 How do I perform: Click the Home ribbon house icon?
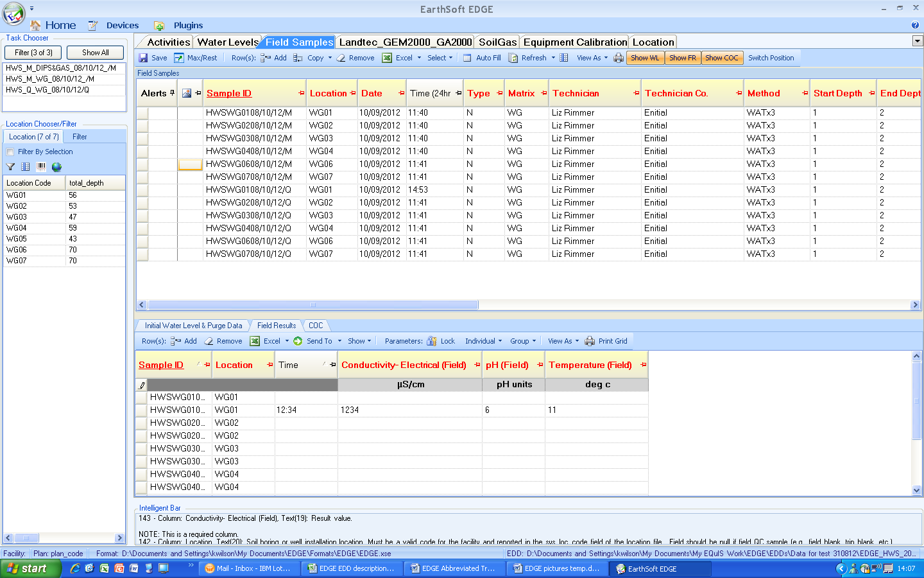[36, 25]
